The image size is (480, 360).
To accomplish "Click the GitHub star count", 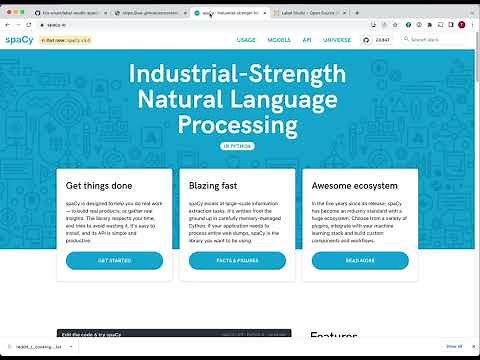I will [x=382, y=40].
